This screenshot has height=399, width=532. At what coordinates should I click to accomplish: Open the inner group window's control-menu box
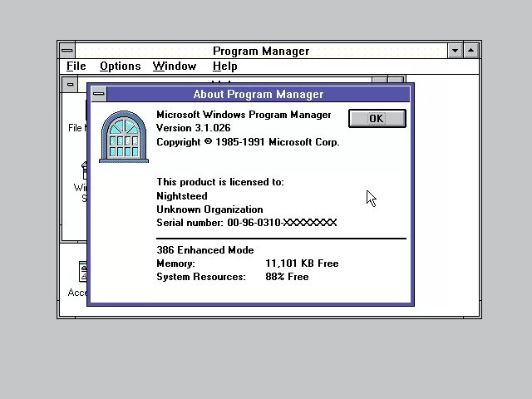70,85
